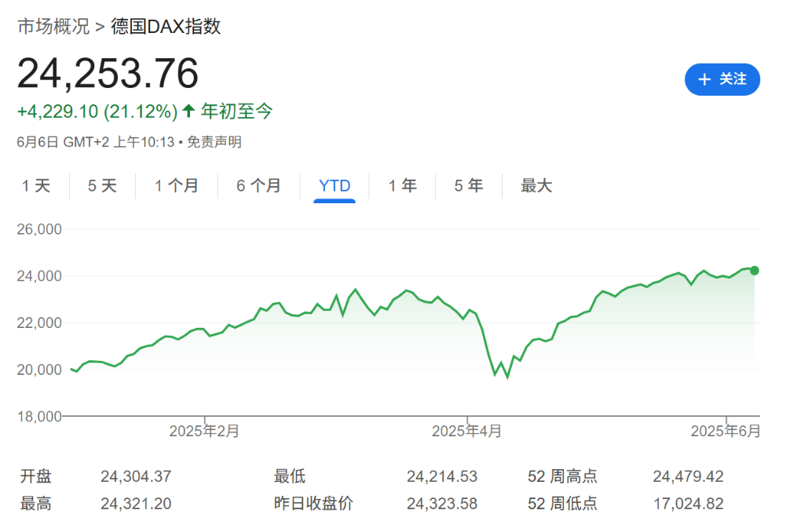The height and width of the screenshot is (532, 804).
Task: Switch to the 1 个月 tab
Action: [x=177, y=185]
